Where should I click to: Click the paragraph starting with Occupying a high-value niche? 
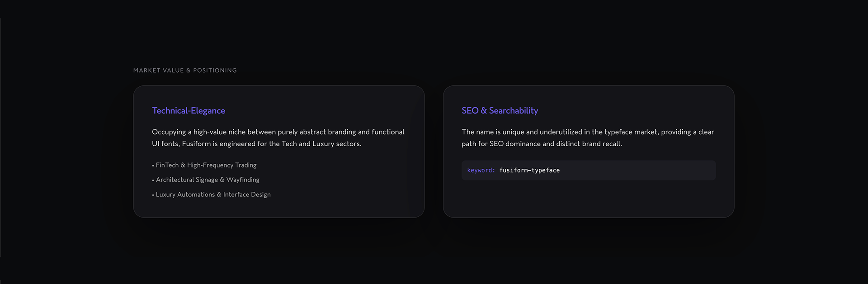278,138
